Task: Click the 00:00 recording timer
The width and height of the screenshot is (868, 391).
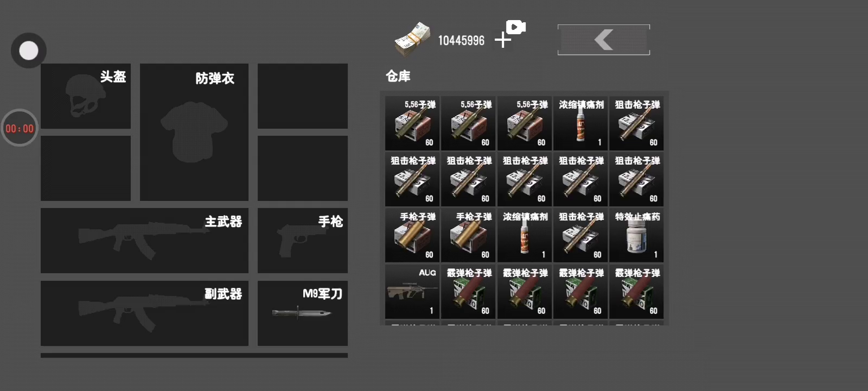Action: click(20, 128)
